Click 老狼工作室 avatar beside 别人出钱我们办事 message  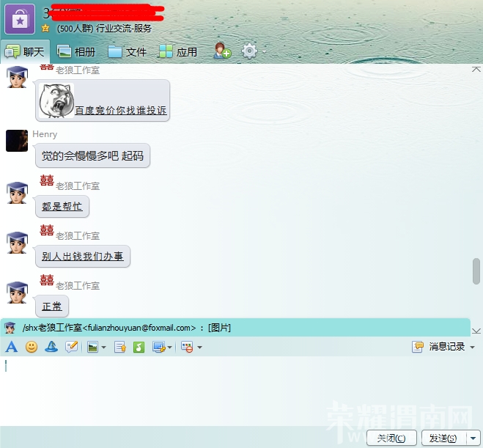click(x=18, y=243)
